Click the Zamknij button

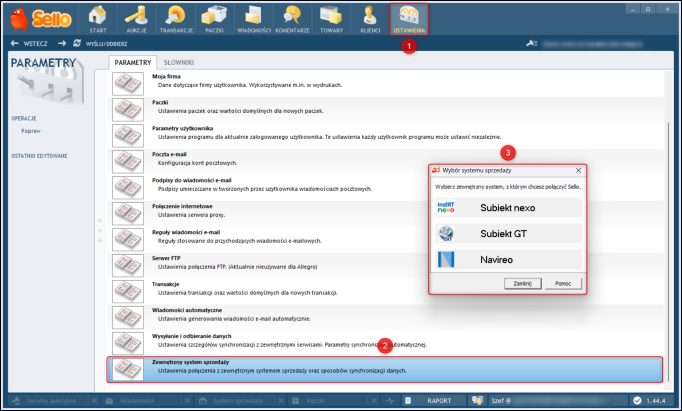pyautogui.click(x=522, y=284)
